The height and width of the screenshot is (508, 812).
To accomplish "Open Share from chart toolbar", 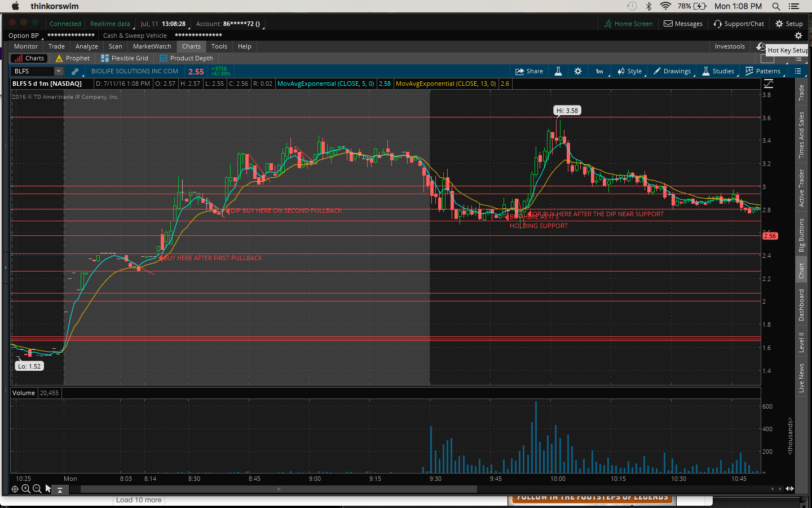I will [529, 71].
